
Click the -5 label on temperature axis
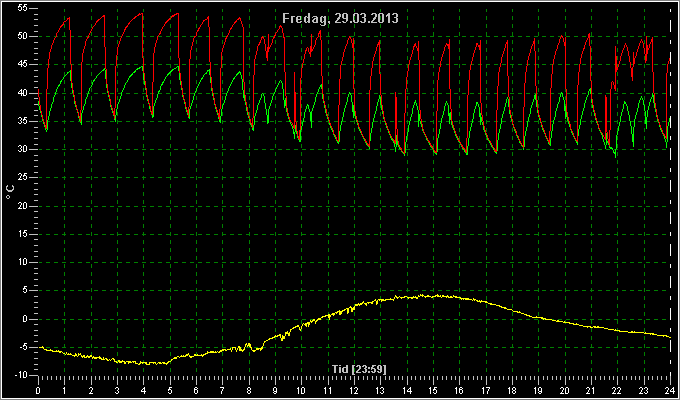click(x=23, y=347)
